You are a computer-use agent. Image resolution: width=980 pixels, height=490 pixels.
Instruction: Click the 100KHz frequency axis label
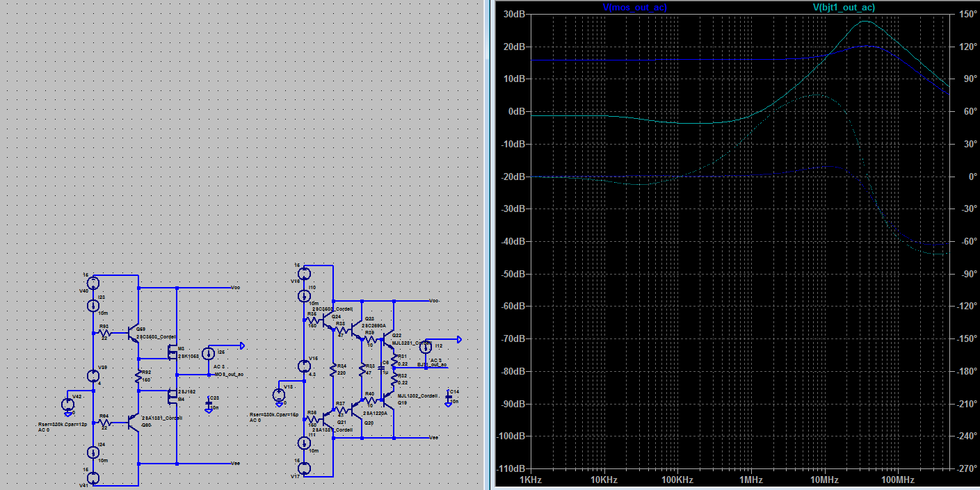677,480
